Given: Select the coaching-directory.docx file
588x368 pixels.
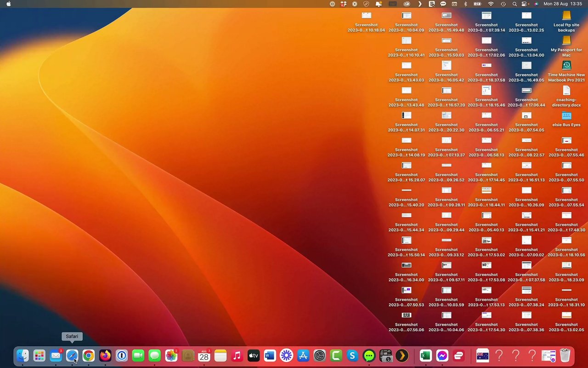Looking at the screenshot, I should coord(566,96).
